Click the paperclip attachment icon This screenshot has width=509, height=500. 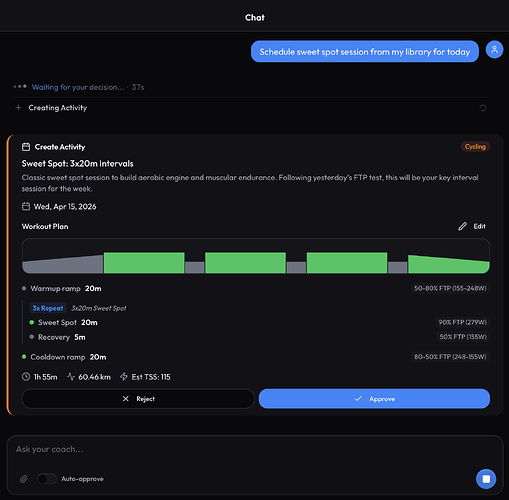[x=24, y=479]
